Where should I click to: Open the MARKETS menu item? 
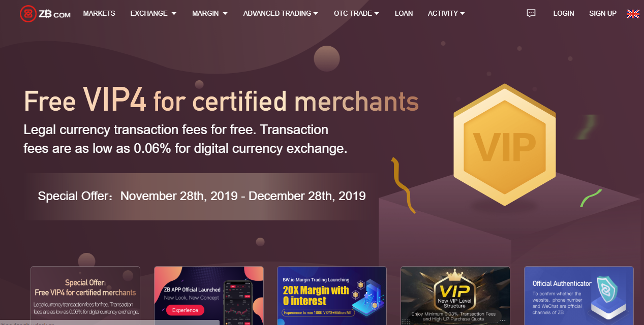click(99, 13)
